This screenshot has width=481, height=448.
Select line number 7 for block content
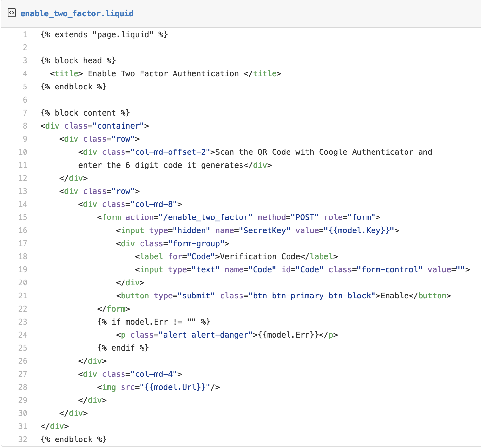tap(25, 113)
